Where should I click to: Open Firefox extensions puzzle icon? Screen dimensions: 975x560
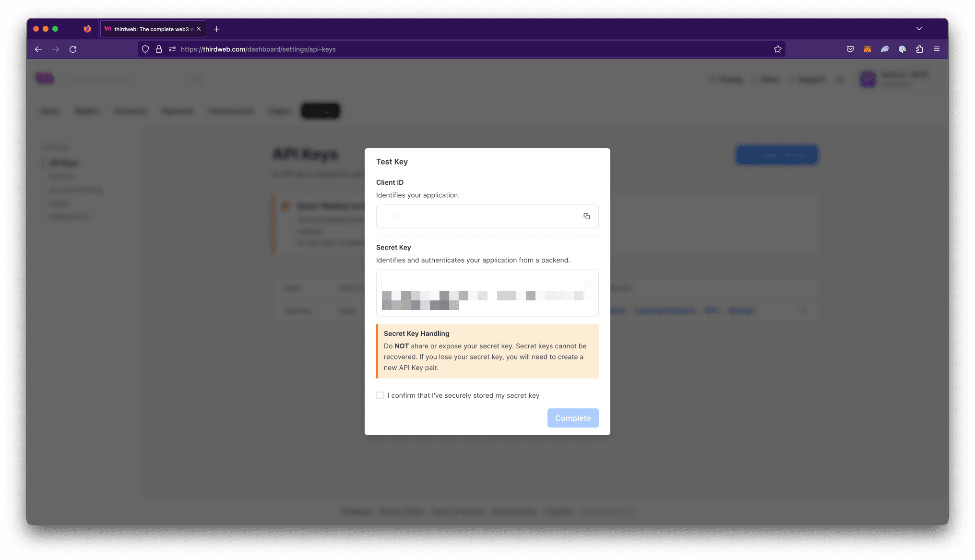[919, 49]
